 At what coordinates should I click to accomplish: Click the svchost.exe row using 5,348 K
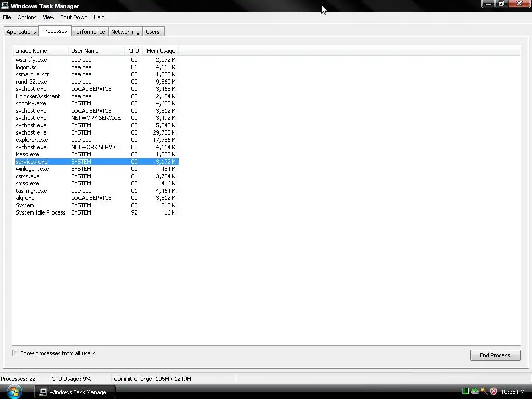(x=97, y=125)
